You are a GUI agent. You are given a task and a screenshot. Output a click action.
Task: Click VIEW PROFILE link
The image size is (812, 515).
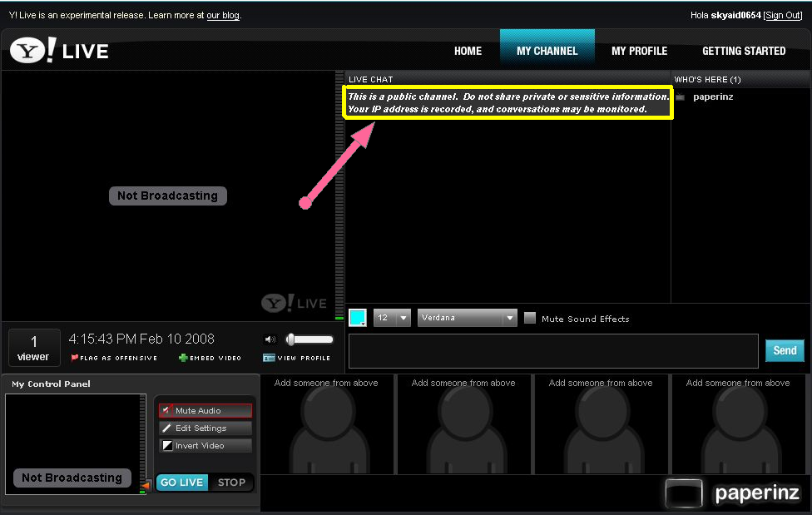(304, 358)
